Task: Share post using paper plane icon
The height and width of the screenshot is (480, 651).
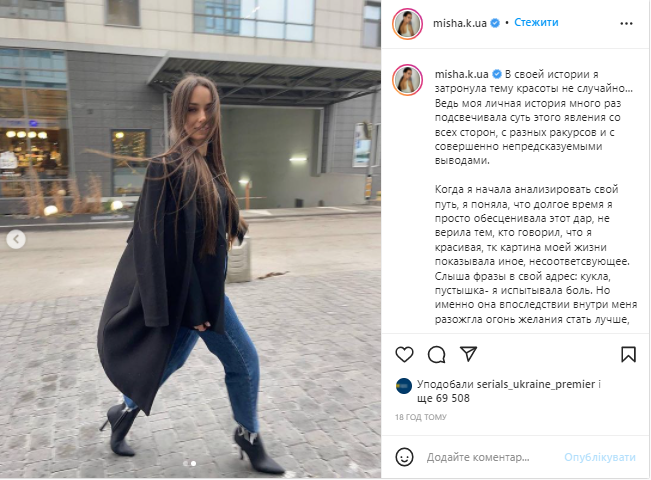Action: 468,354
